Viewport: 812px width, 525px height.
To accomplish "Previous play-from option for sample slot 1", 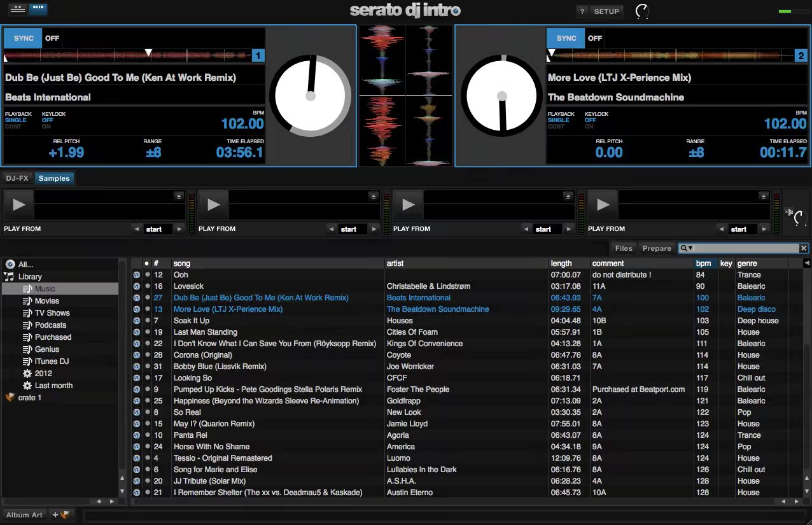I will tap(136, 229).
